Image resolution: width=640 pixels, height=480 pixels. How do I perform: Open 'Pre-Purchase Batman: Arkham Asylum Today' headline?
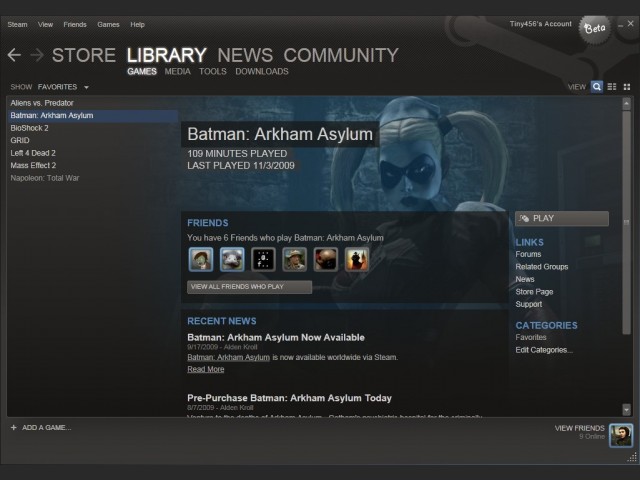tap(289, 398)
